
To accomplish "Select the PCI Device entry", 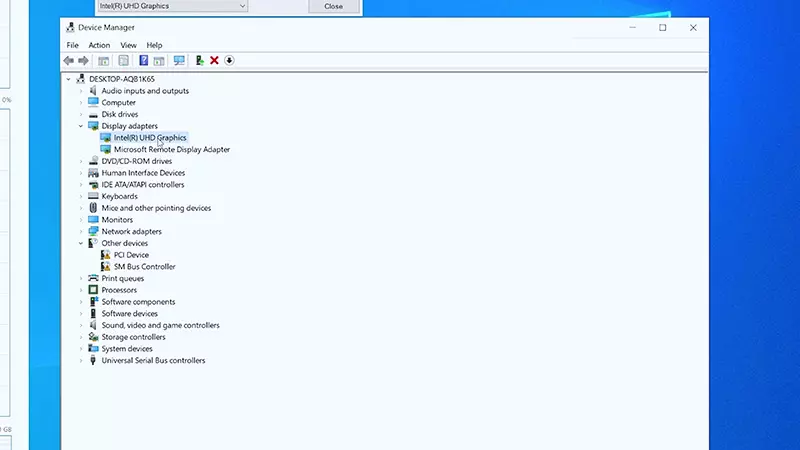I will tap(131, 255).
